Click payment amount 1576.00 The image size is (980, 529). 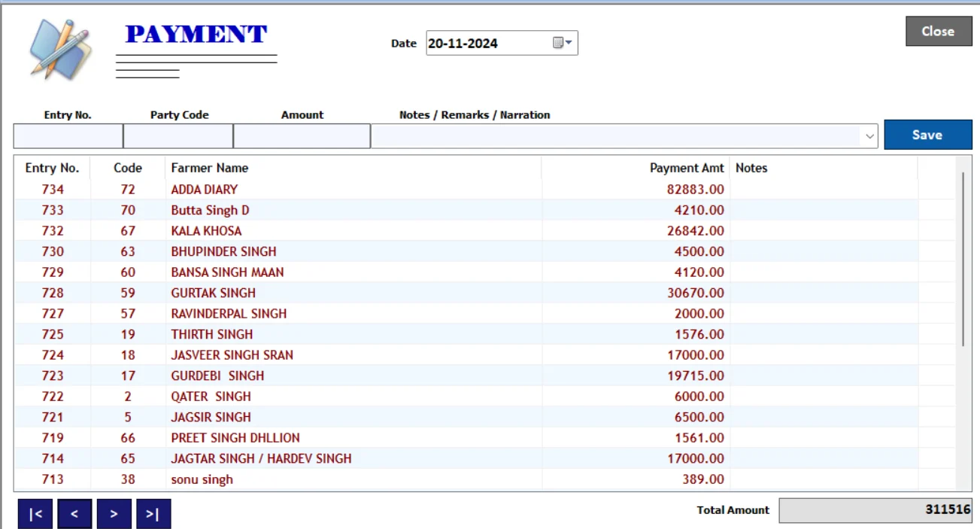coord(699,334)
